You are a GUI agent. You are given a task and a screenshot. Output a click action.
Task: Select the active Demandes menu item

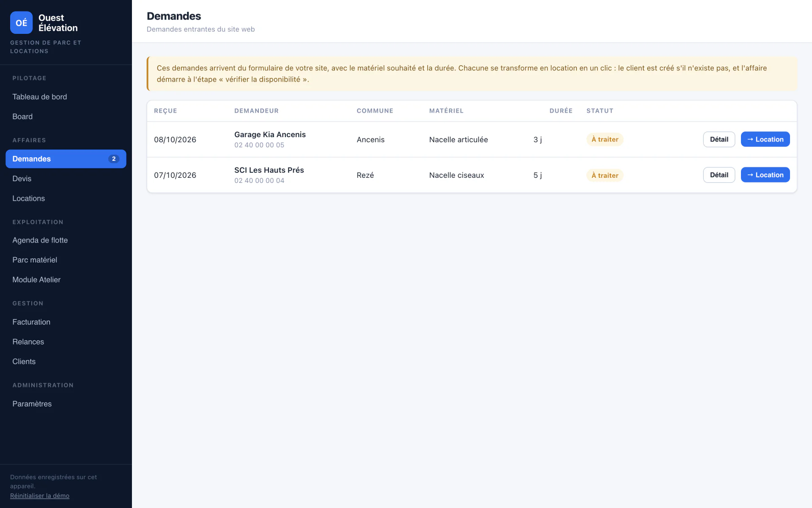66,159
